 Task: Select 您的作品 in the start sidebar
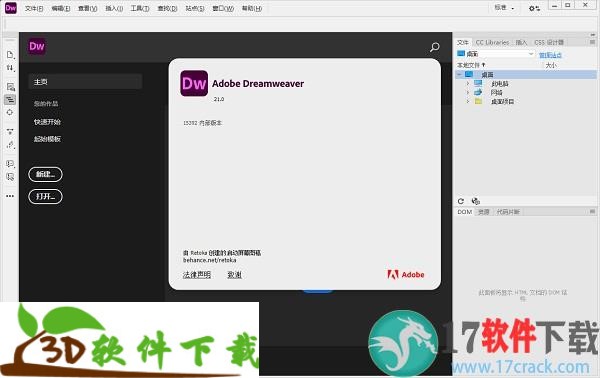46,104
